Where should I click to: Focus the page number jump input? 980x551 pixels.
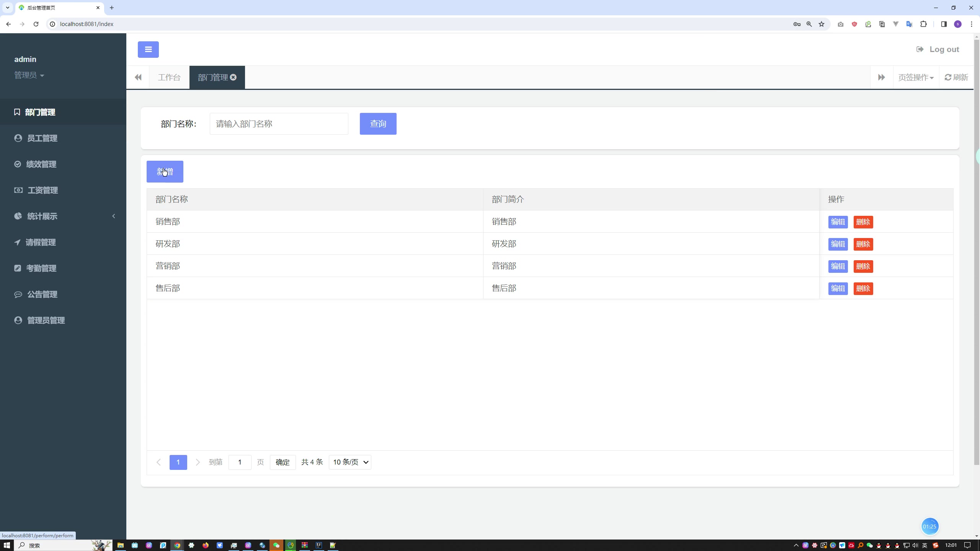tap(240, 462)
